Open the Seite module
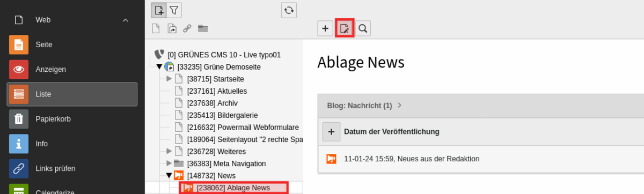Screen dimensions: 644x194 (x=72, y=44)
